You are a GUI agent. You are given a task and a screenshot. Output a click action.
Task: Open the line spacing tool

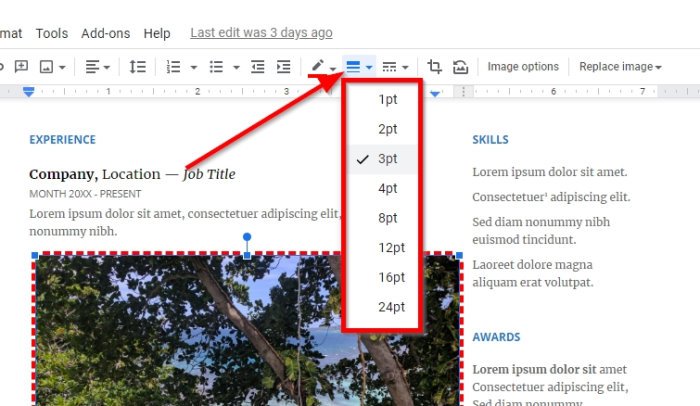tap(138, 67)
